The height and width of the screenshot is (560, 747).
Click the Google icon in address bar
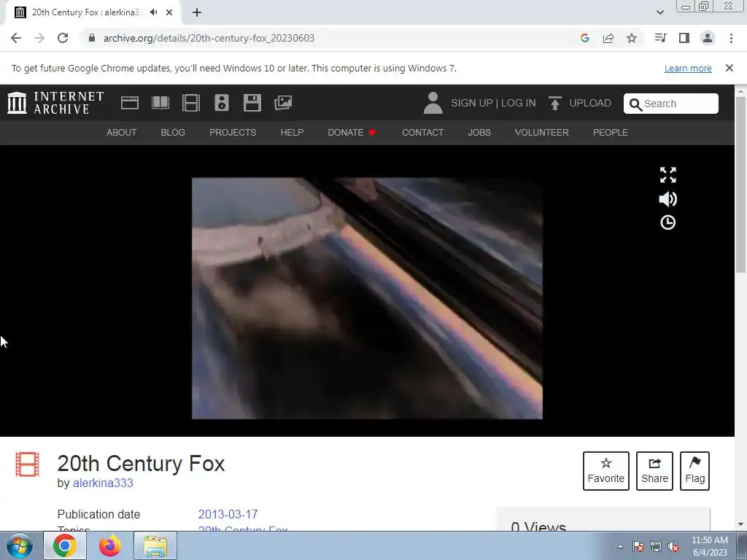point(585,38)
